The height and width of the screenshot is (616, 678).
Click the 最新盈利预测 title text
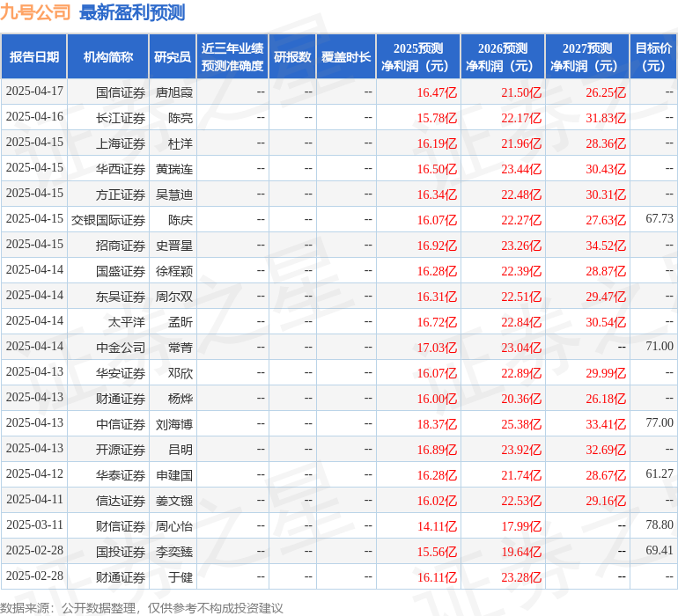pos(132,12)
